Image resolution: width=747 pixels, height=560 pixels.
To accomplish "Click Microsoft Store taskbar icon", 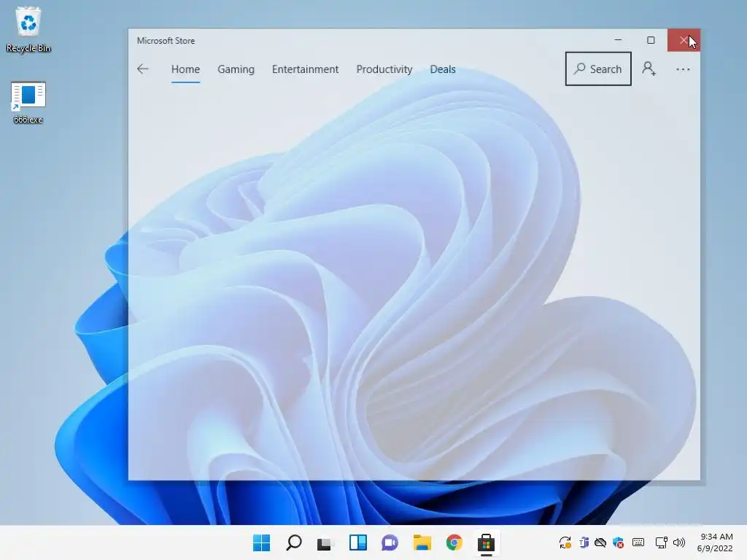I will (486, 542).
